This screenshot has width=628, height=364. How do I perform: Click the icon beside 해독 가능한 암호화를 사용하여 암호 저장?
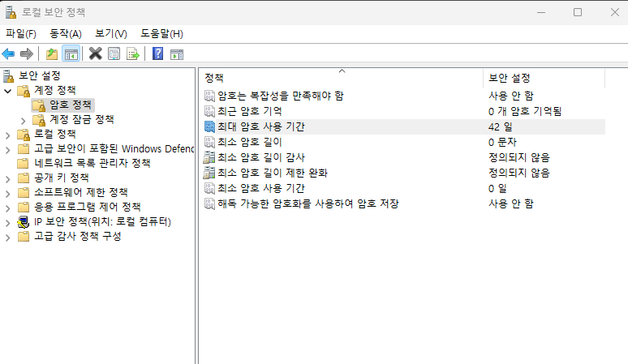click(x=209, y=203)
